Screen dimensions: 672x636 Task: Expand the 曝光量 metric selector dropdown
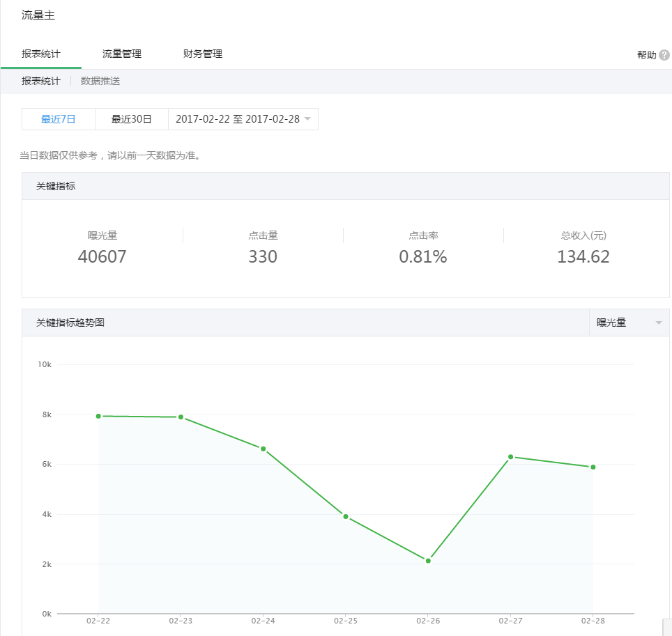(629, 323)
